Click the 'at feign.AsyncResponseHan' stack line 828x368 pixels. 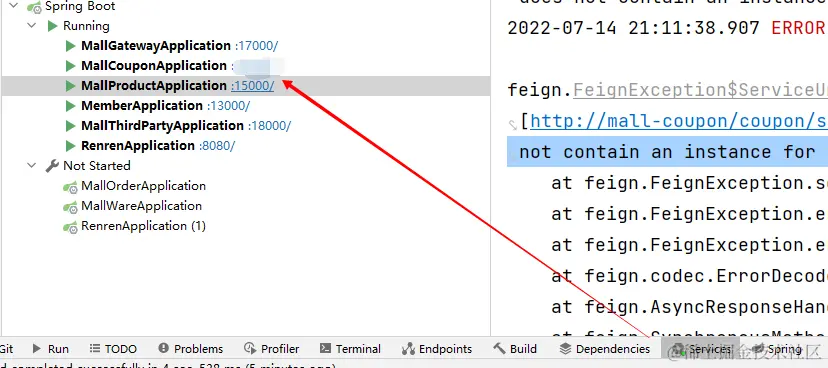click(689, 306)
